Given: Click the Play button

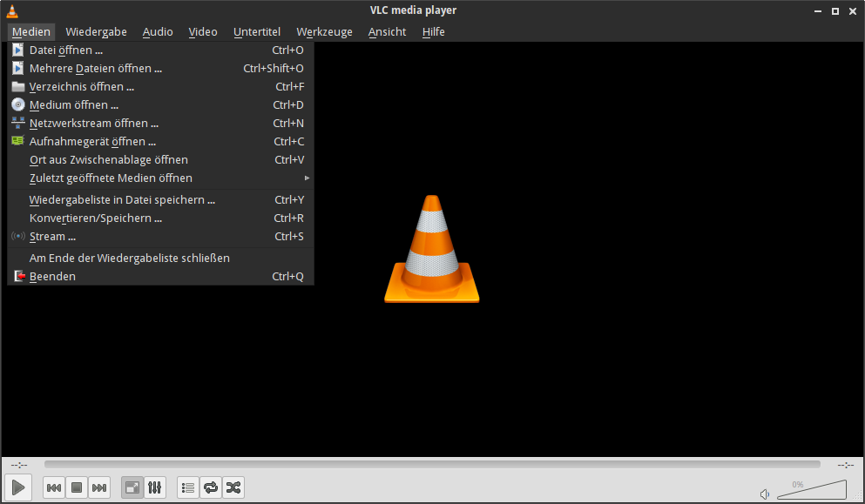Looking at the screenshot, I should 17,487.
